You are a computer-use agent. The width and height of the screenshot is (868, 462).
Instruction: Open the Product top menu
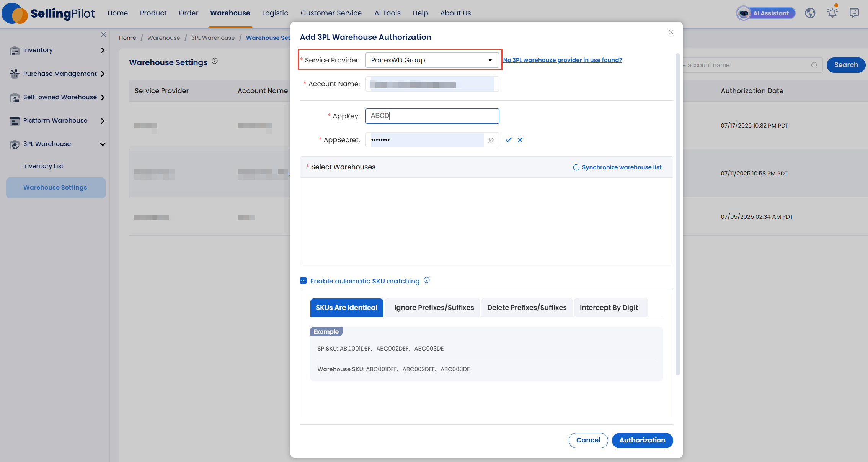153,13
